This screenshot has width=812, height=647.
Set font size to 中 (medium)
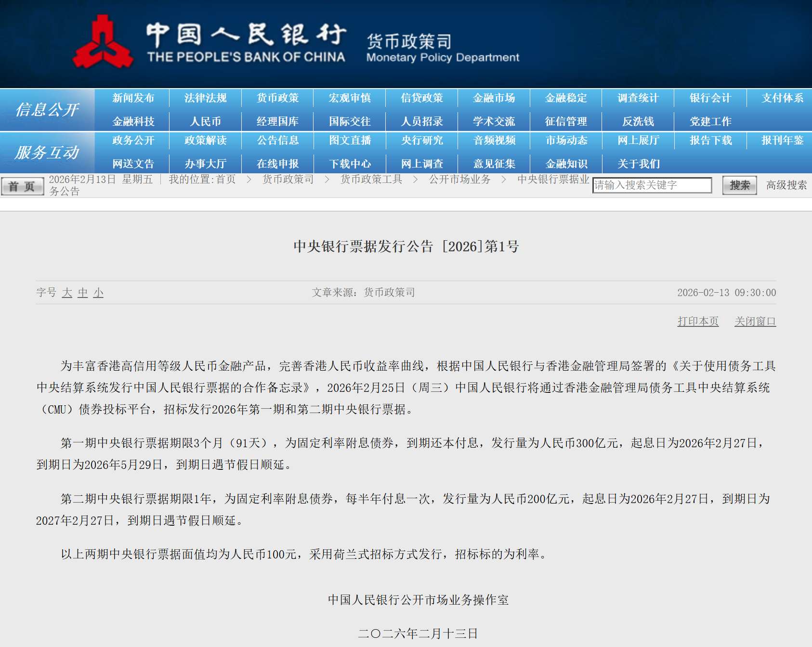(83, 293)
